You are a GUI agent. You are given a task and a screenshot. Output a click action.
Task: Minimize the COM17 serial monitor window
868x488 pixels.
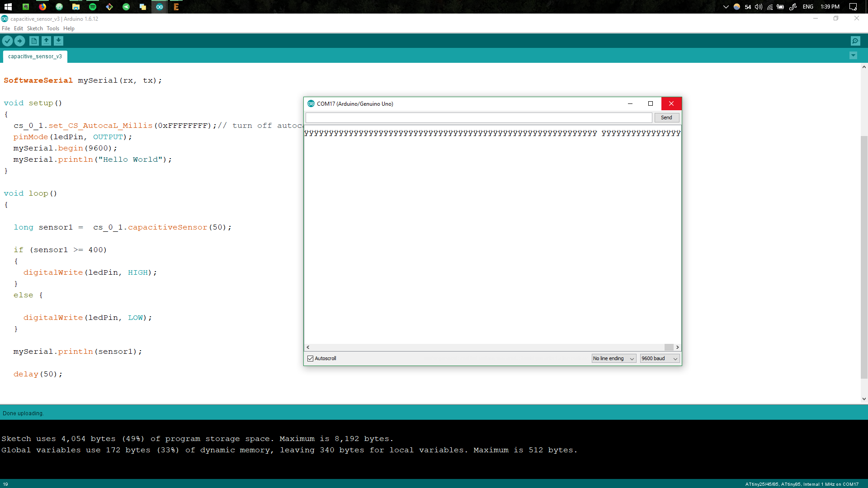click(630, 103)
